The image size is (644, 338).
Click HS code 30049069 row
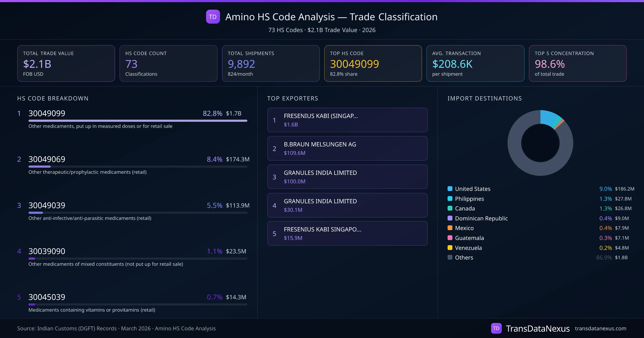pos(47,159)
